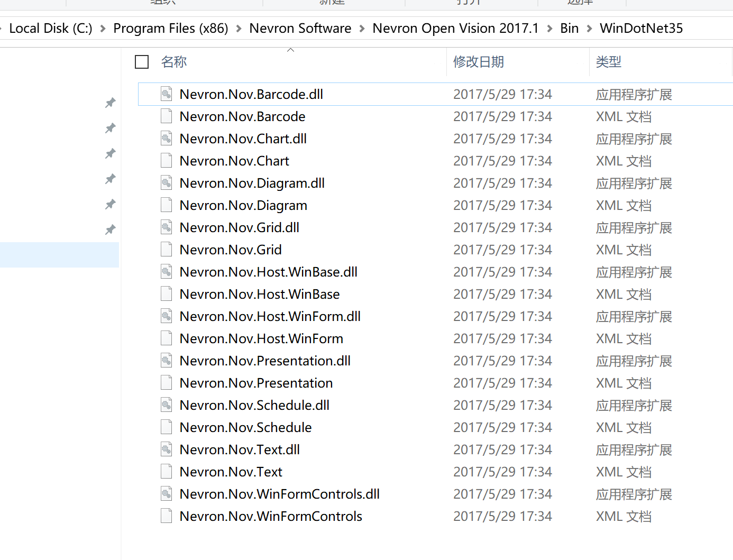Go to Local Disk (C:) breadcrumb

pos(51,29)
